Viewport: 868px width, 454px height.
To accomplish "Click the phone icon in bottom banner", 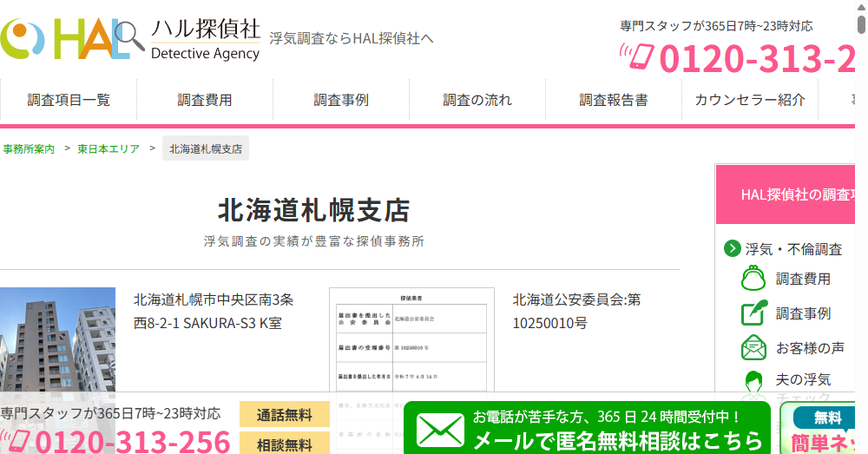I will click(x=17, y=440).
